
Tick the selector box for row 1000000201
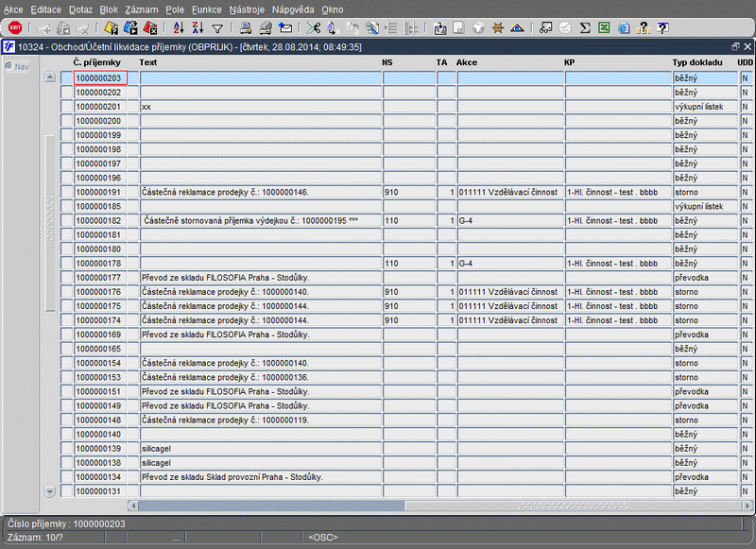coord(66,107)
